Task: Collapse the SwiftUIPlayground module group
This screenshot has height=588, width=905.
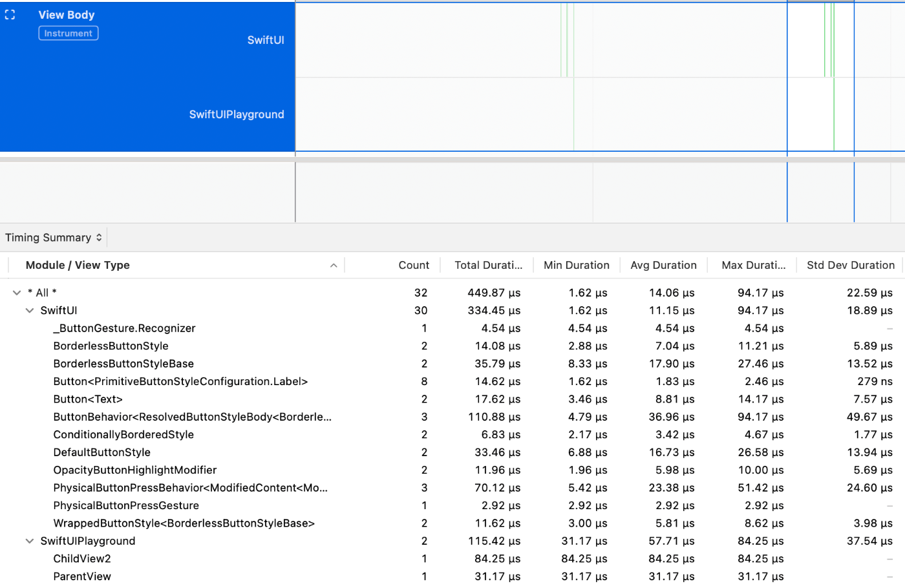Action: coord(30,541)
